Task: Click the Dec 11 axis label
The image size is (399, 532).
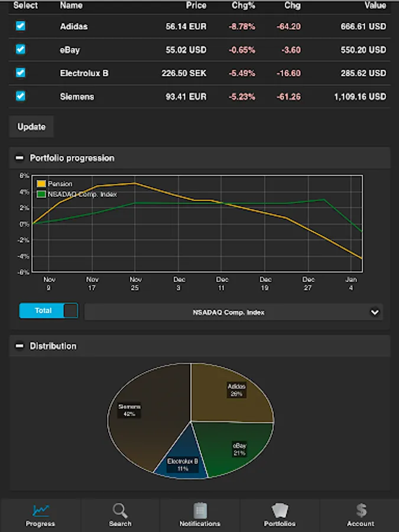Action: tap(222, 283)
